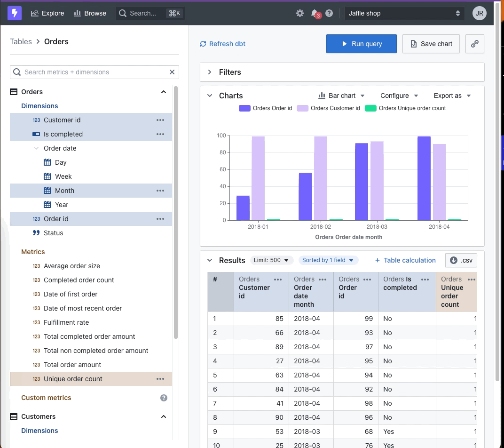The width and height of the screenshot is (504, 448).
Task: Open the Browse menu
Action: (x=90, y=13)
